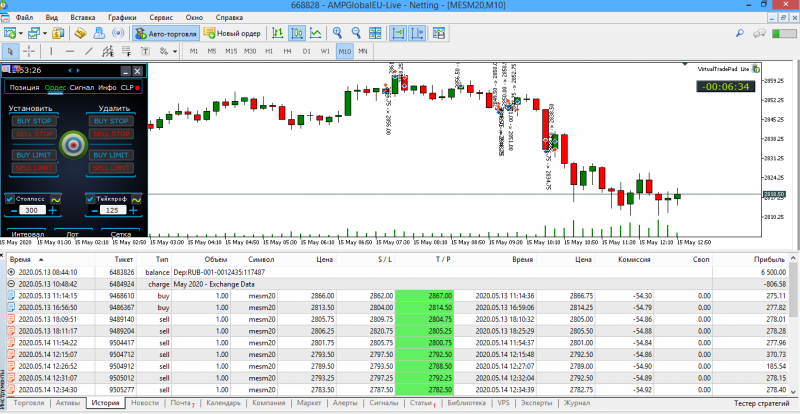800x414 pixels.
Task: Select the vertical line drawing tool
Action: (x=51, y=51)
